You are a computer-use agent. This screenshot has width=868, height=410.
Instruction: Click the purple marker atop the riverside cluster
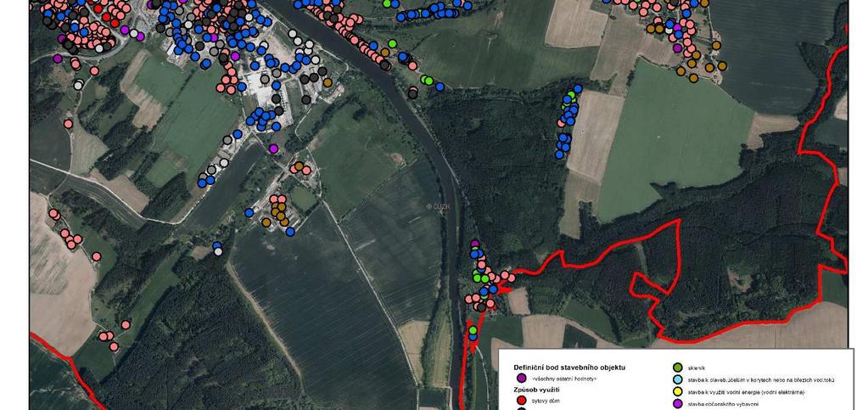[474, 244]
